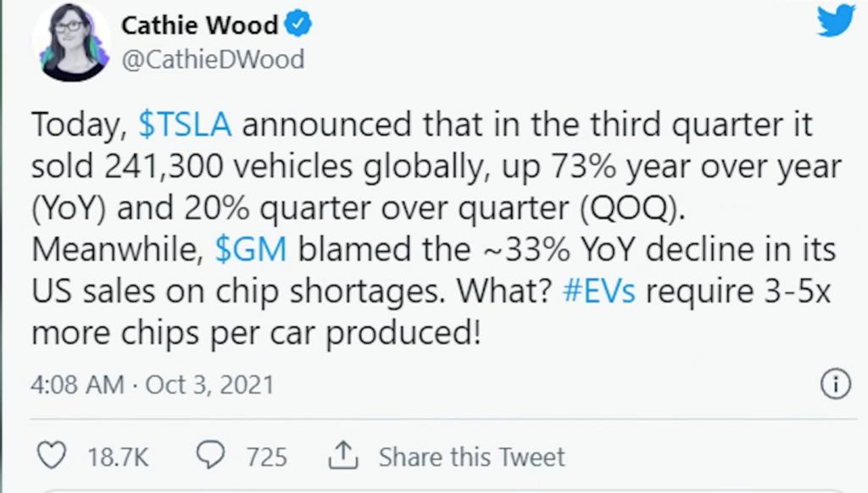
Task: Click the 18.7K likes count
Action: click(118, 457)
